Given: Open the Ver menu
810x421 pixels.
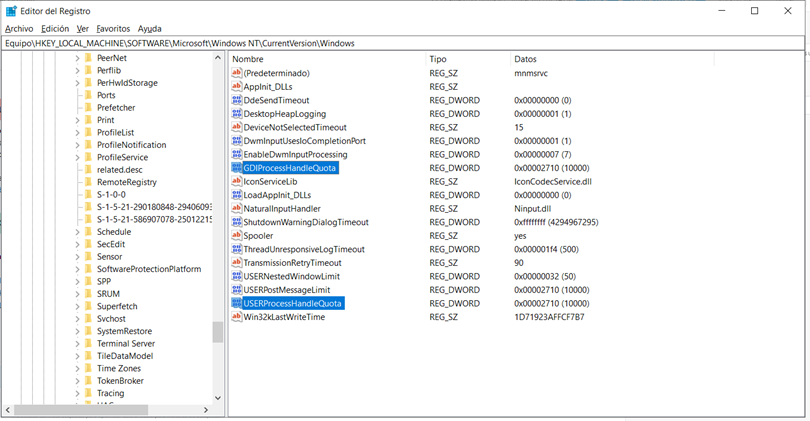Looking at the screenshot, I should coord(83,29).
